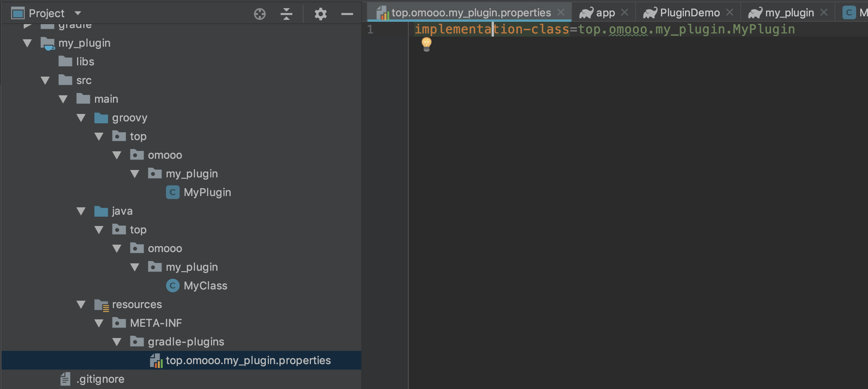Close the my_plugin editor tab
868x389 pixels.
[824, 12]
